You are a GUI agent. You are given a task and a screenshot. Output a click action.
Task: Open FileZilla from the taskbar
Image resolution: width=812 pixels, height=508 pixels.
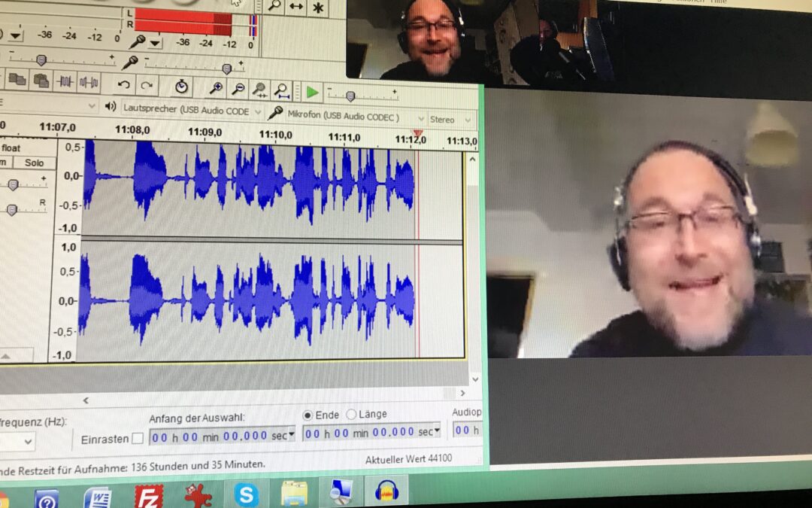coord(149,497)
